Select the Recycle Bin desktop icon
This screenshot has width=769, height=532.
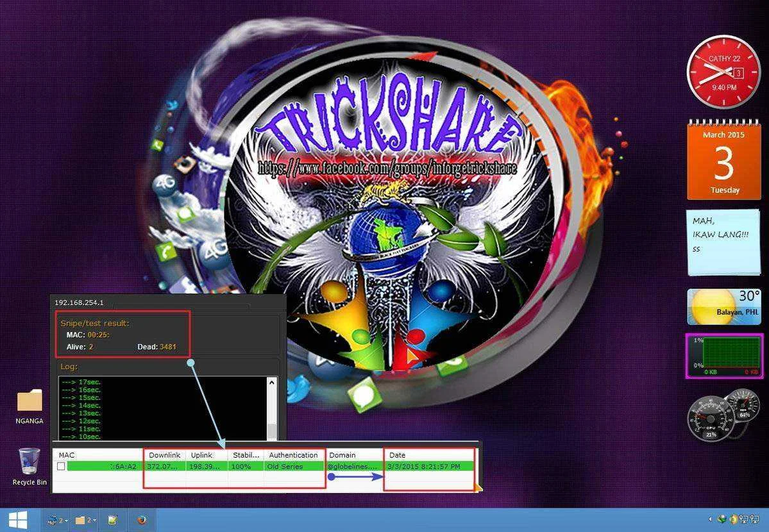tap(30, 466)
